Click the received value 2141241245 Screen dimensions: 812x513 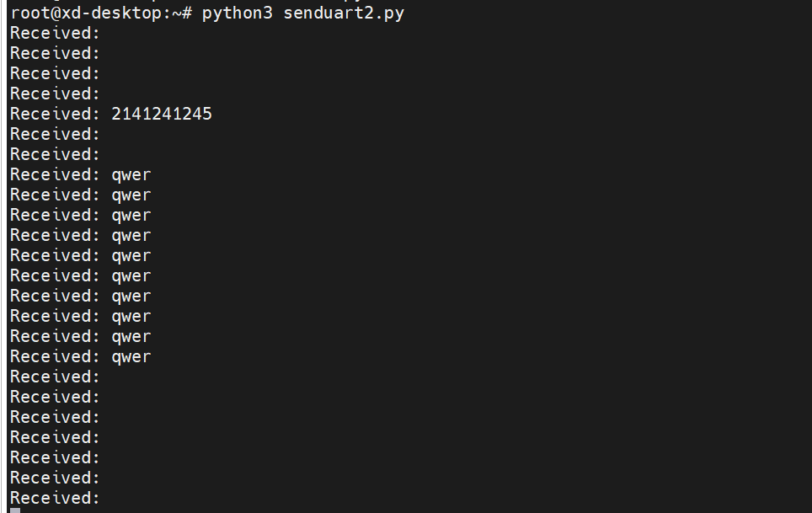[162, 114]
